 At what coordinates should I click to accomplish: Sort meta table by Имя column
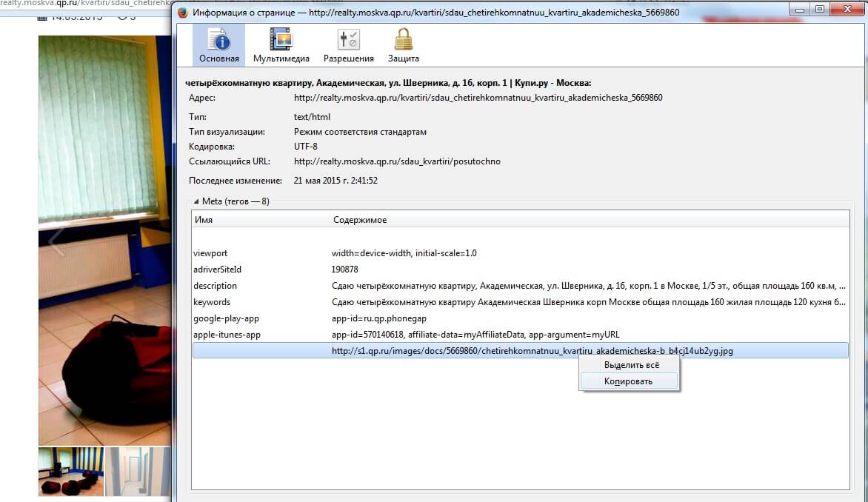pos(260,220)
